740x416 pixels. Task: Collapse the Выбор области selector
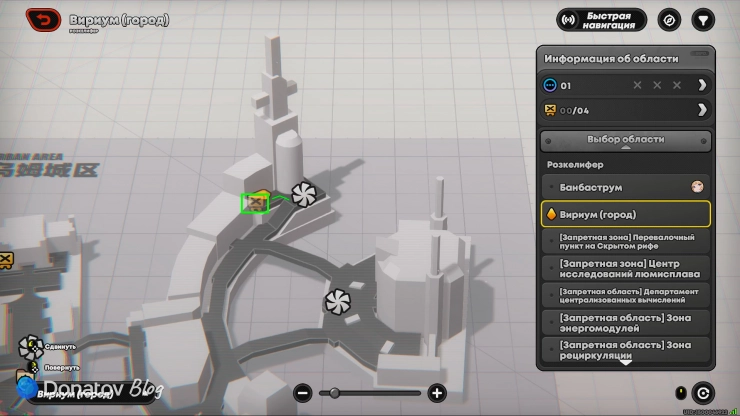[x=626, y=141]
